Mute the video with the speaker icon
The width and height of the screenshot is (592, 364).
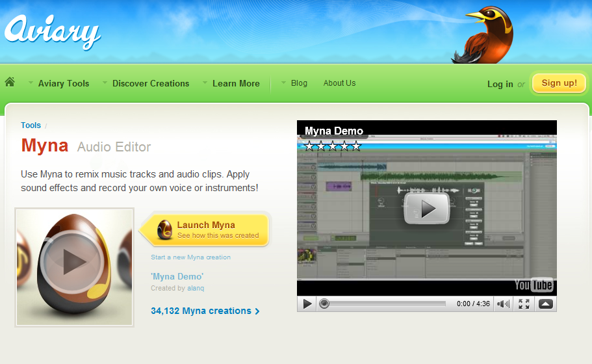(x=503, y=304)
